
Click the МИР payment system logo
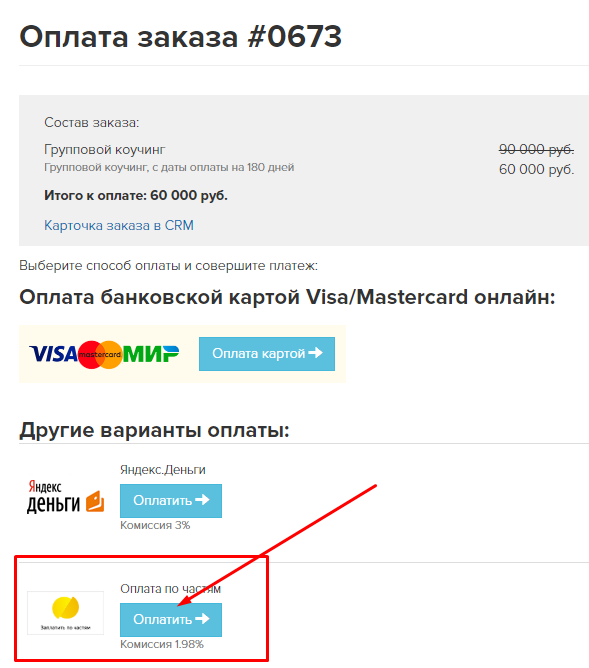[x=151, y=354]
